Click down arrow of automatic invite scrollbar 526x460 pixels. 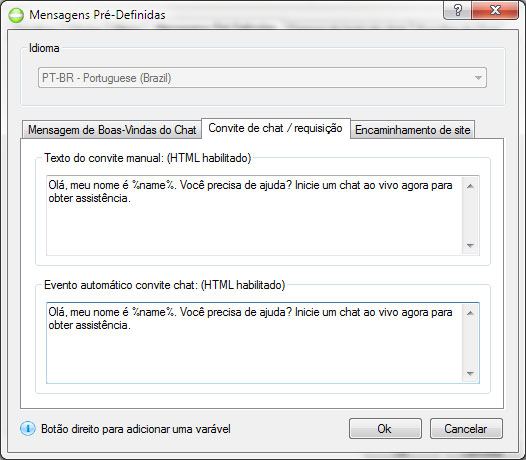[470, 373]
